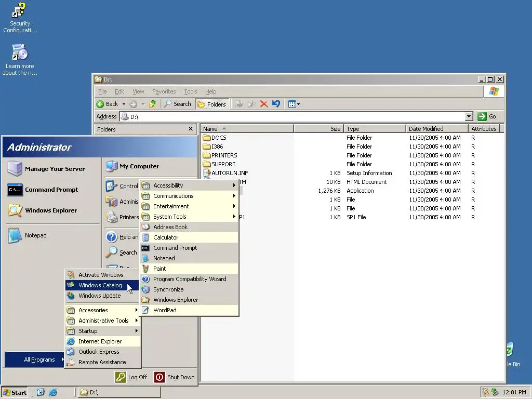Image resolution: width=532 pixels, height=399 pixels.
Task: Expand the Administrative Tools submenu
Action: coord(102,321)
